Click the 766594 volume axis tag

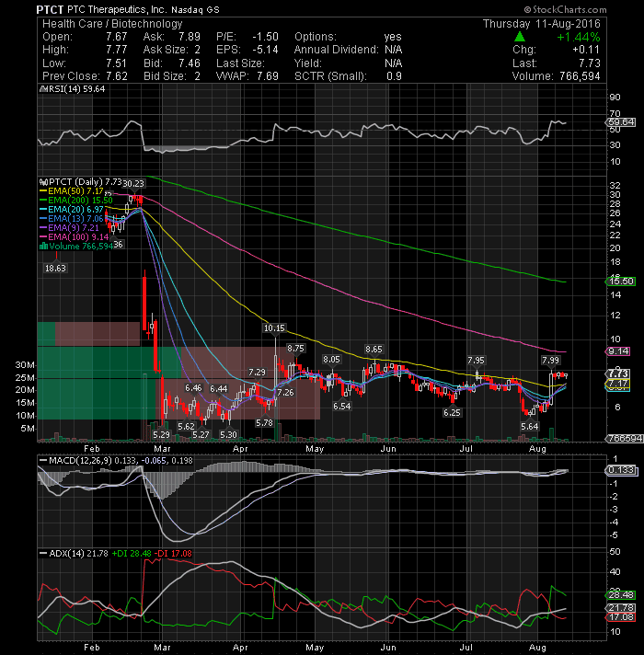625,439
